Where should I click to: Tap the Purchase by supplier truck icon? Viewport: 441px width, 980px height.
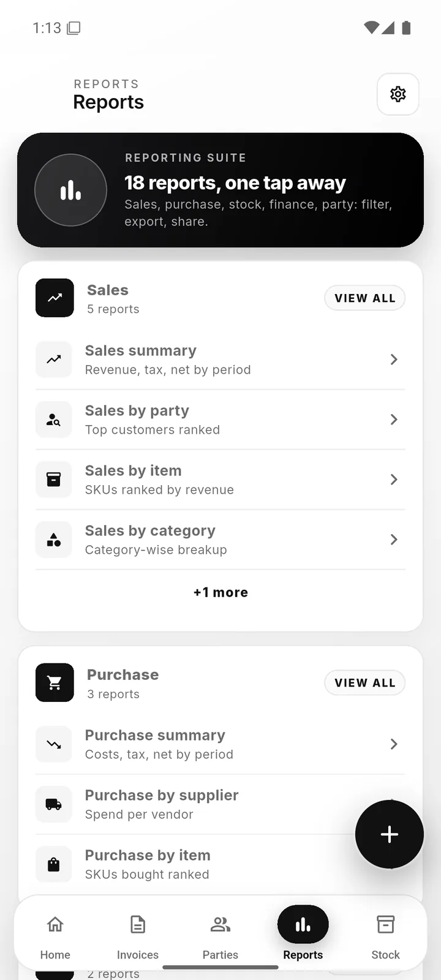click(54, 804)
